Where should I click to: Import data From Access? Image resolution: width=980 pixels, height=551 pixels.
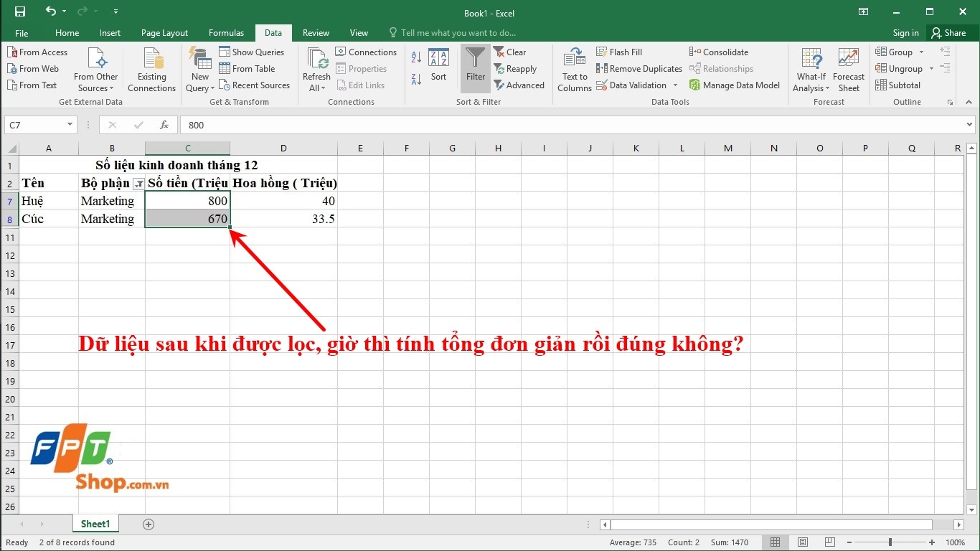pos(37,52)
